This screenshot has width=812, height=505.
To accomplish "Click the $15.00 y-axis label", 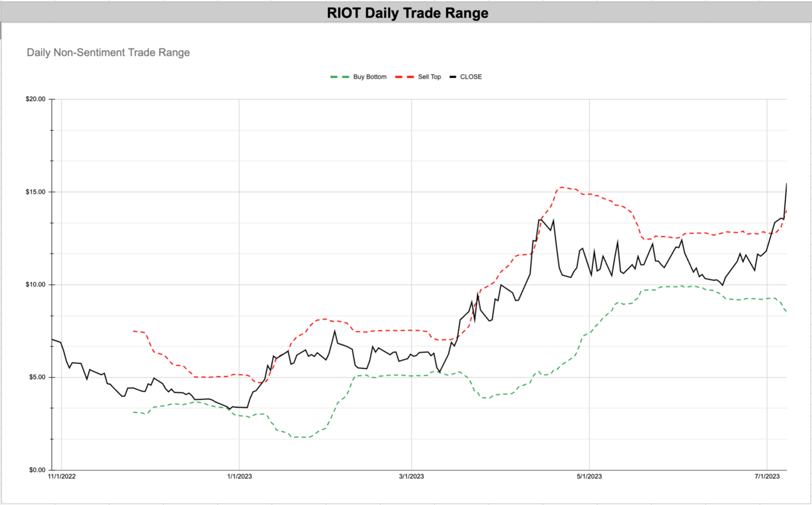I will point(36,192).
